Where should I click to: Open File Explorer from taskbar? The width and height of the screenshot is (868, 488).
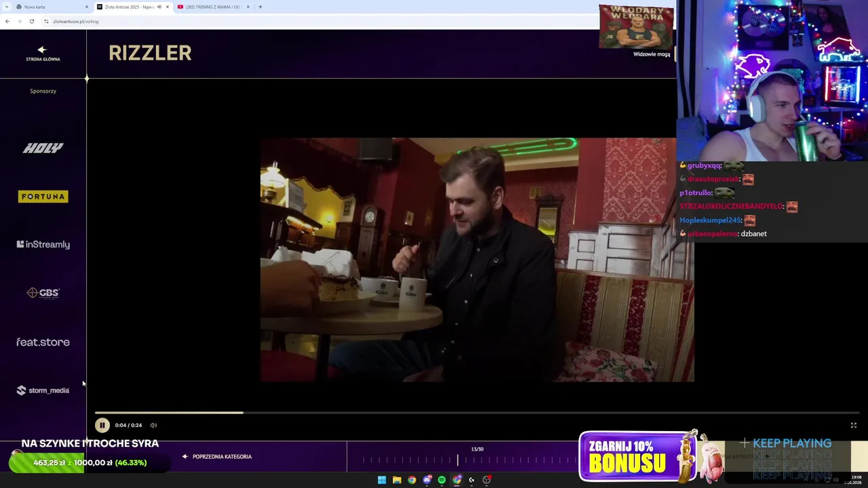[x=397, y=480]
